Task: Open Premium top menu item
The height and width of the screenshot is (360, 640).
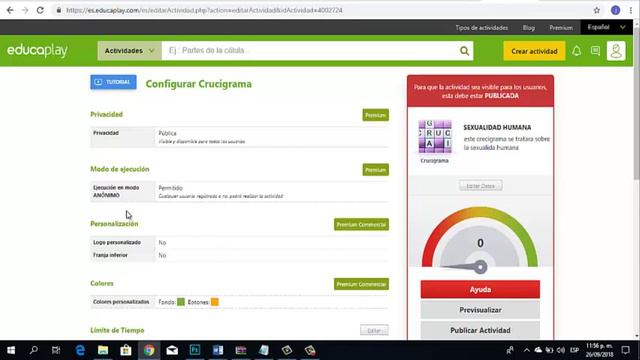Action: (561, 28)
